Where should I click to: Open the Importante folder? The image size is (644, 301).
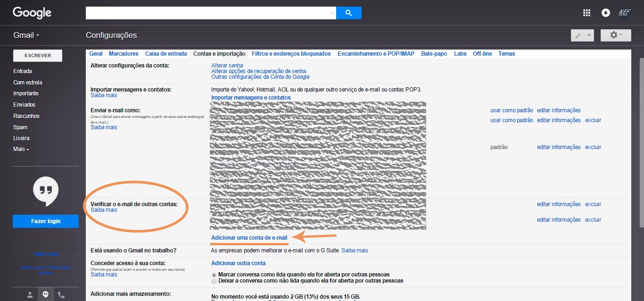[x=26, y=93]
